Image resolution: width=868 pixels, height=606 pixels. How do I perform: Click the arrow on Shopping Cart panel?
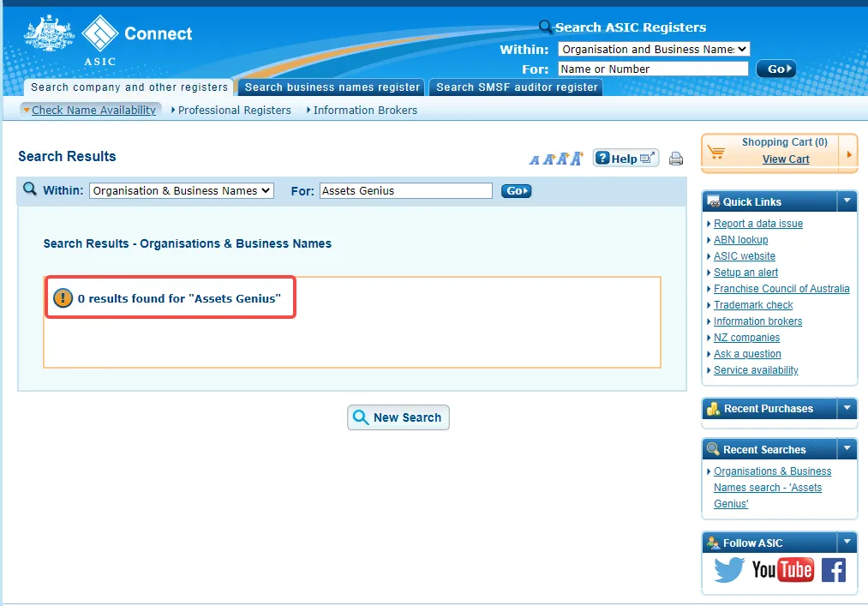[848, 154]
